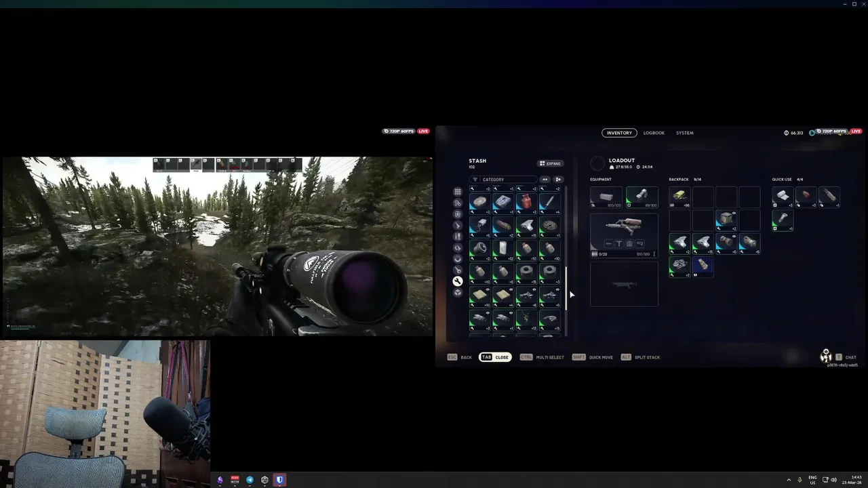
Task: Select the key category in stash sidebar
Action: (x=458, y=270)
